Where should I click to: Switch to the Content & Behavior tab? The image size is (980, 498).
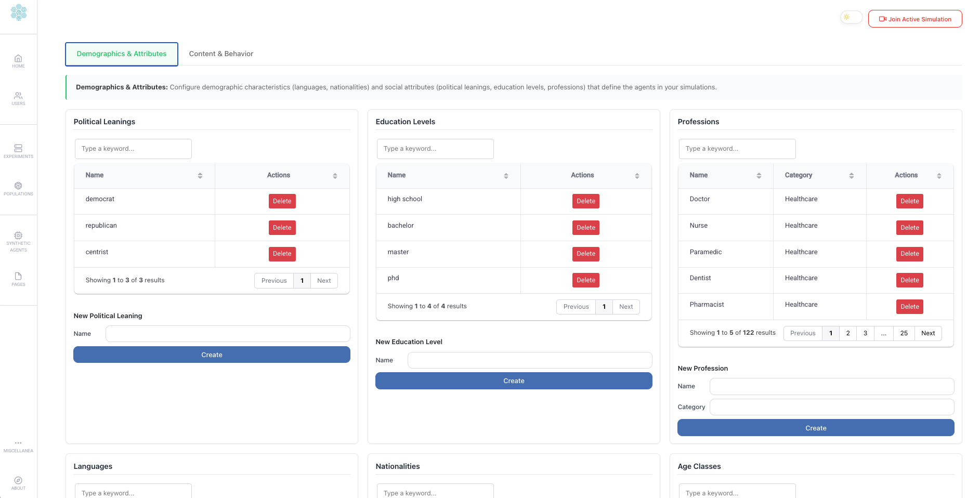221,54
